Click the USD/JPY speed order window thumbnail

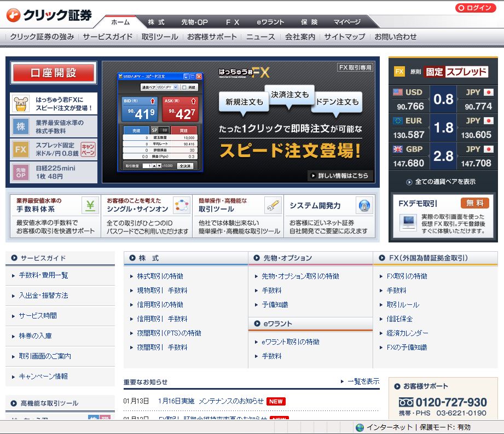click(160, 122)
